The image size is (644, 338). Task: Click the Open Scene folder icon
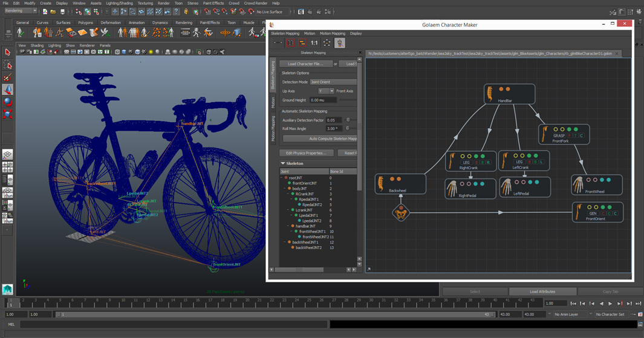click(53, 11)
